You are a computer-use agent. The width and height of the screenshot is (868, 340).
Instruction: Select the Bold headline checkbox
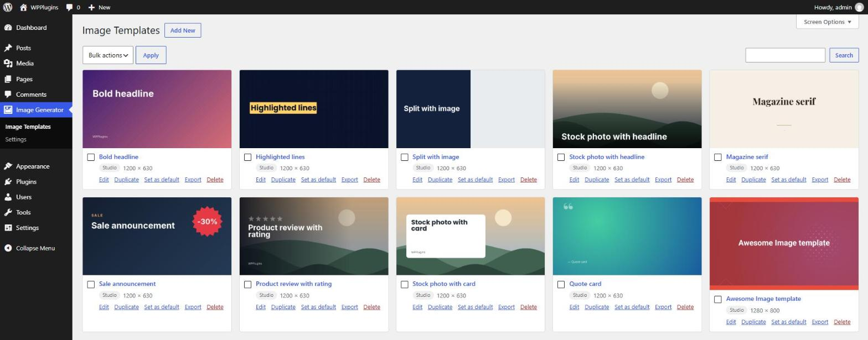coord(91,157)
